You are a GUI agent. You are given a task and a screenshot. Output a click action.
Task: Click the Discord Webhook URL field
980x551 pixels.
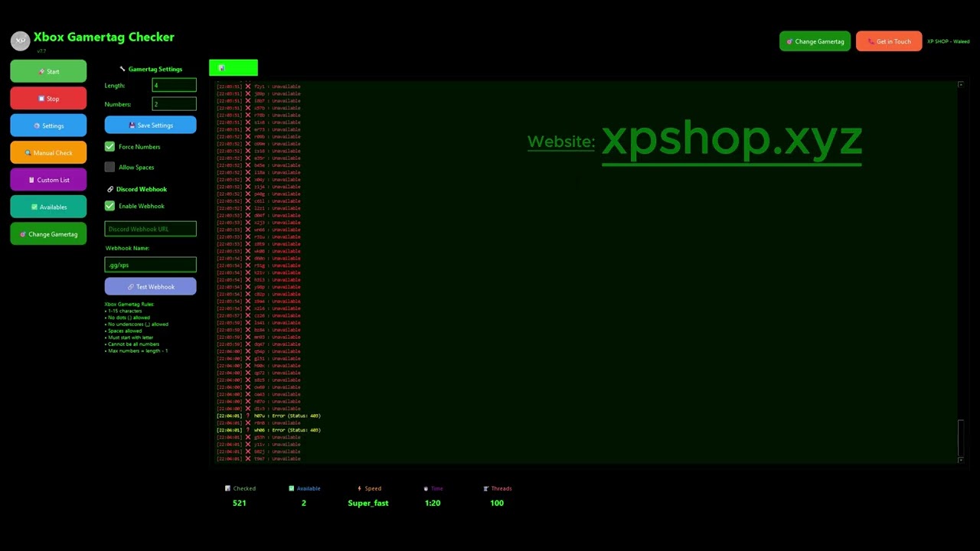[x=150, y=229]
